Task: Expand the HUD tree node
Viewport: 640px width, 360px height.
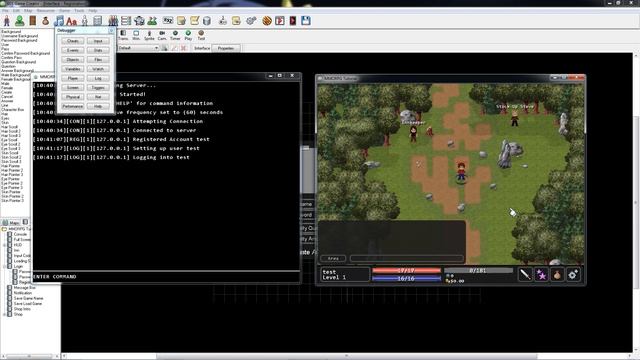Action: coord(4,245)
